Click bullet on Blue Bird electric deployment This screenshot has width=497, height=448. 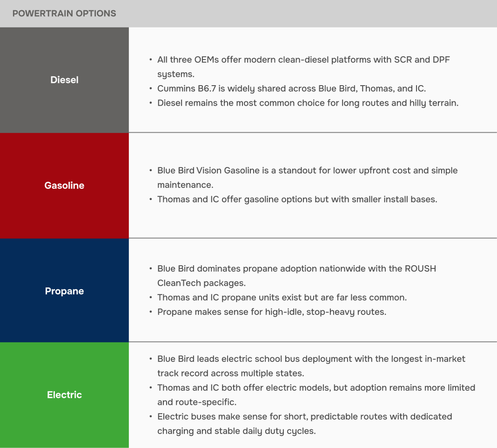[311, 366]
